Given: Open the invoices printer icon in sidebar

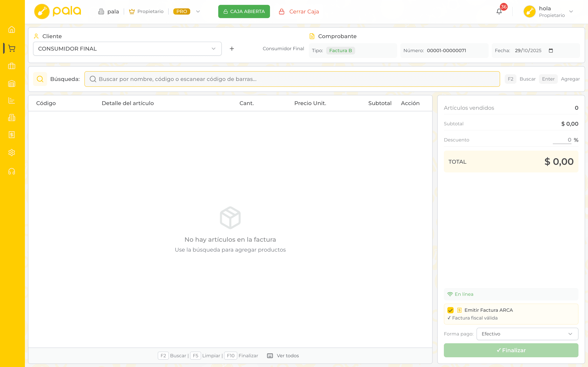Looking at the screenshot, I should point(11,118).
